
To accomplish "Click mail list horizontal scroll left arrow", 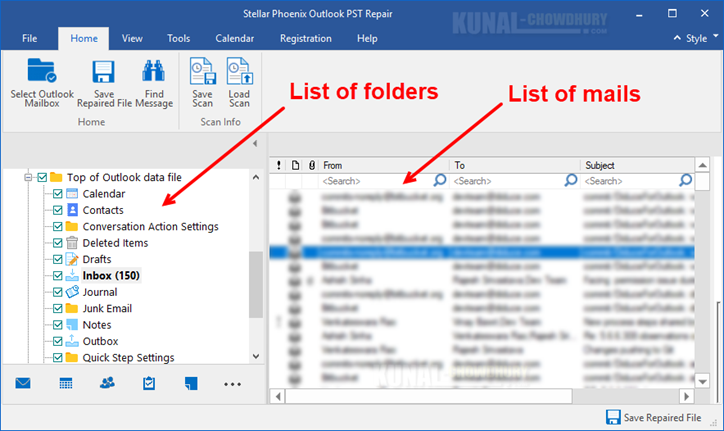I will [x=278, y=396].
